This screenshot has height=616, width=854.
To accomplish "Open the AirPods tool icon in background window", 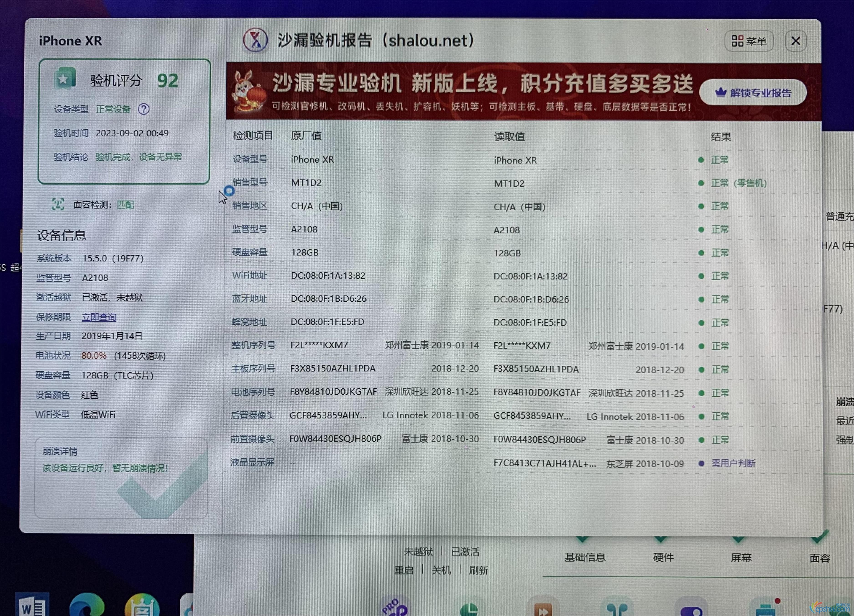I will pyautogui.click(x=617, y=608).
